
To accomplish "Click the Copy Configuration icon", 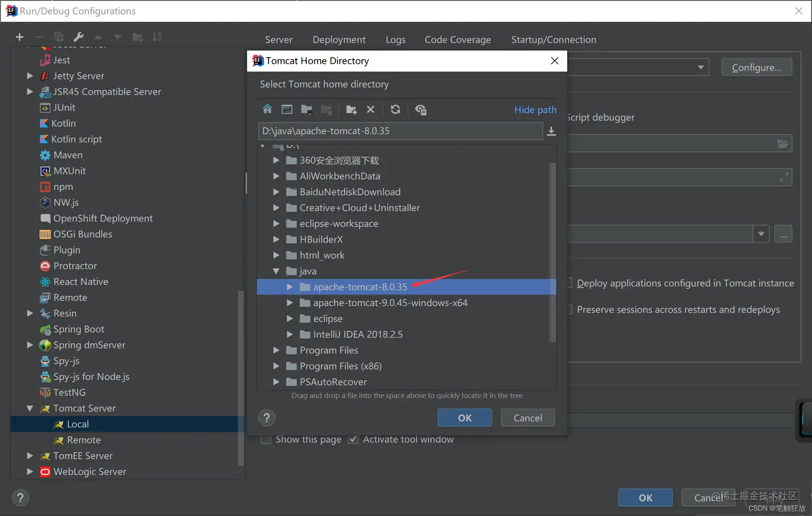I will [59, 37].
